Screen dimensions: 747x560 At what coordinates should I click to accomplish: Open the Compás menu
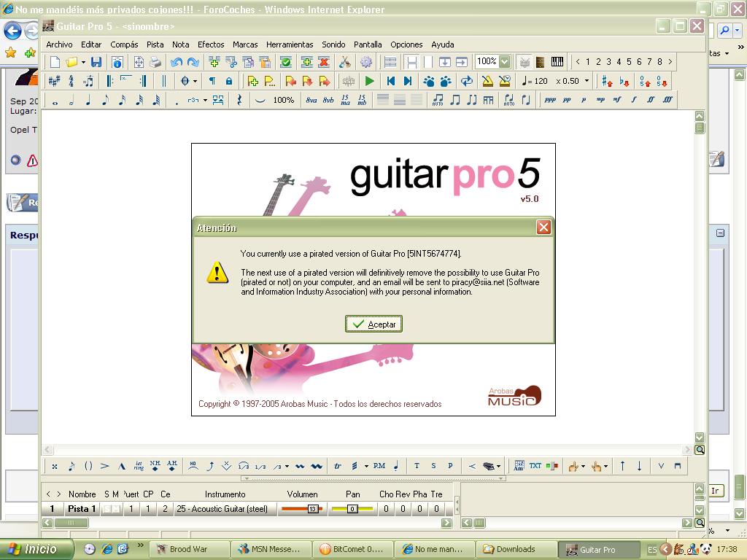(x=124, y=44)
